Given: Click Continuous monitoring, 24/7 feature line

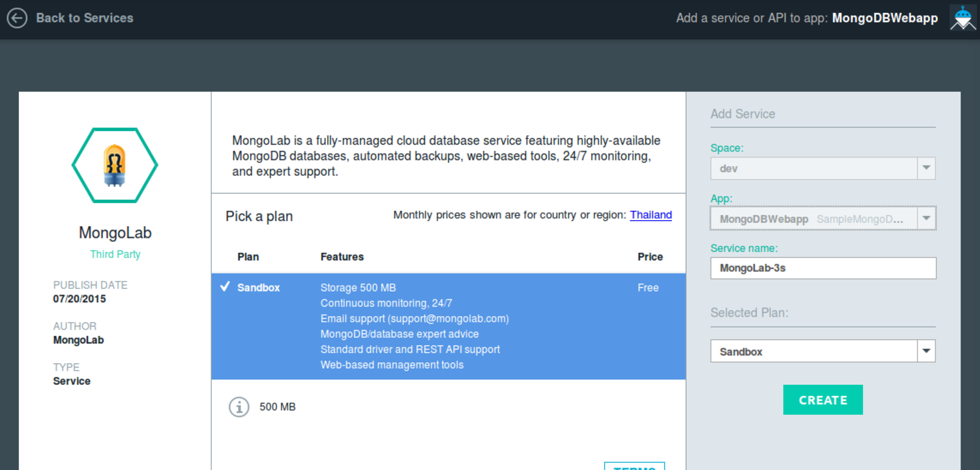Looking at the screenshot, I should 386,303.
